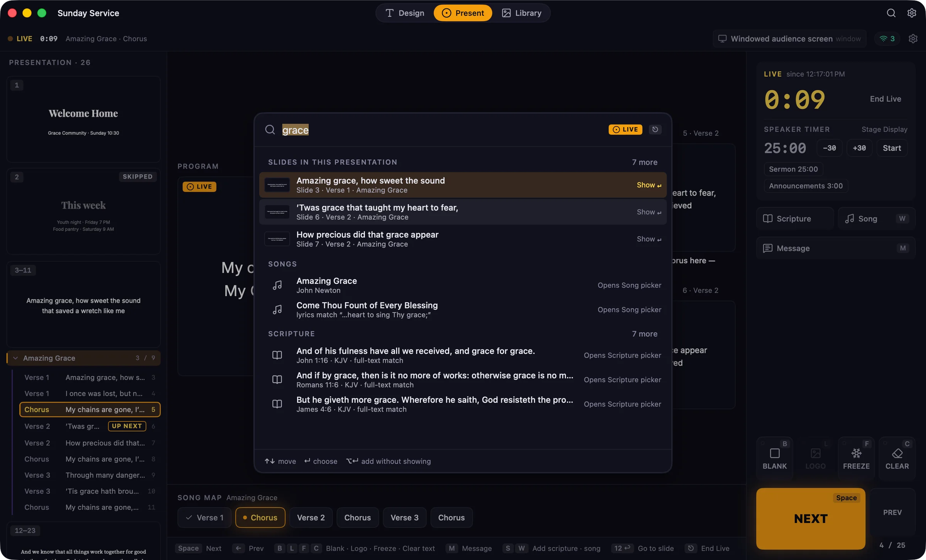Open the Stage Display link

coord(884,130)
